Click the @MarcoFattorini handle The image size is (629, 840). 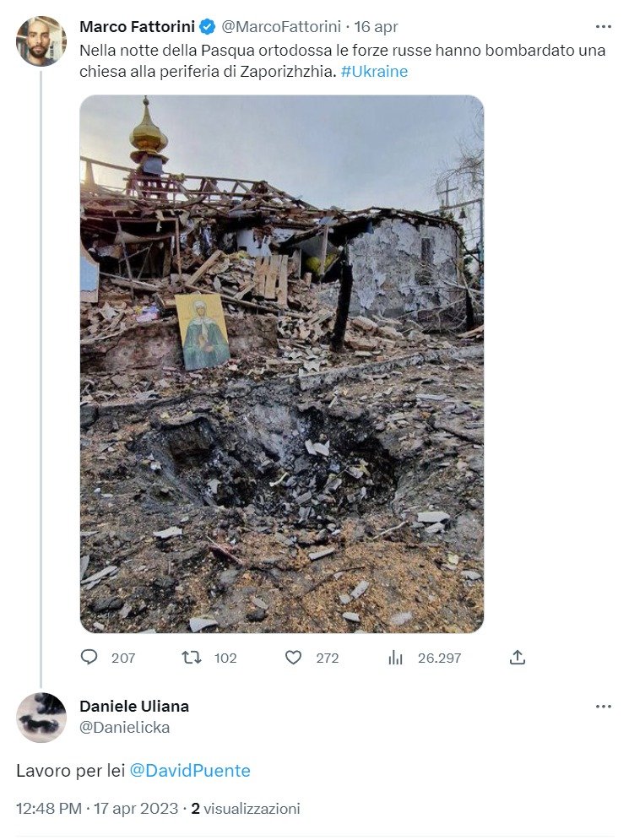tap(281, 26)
